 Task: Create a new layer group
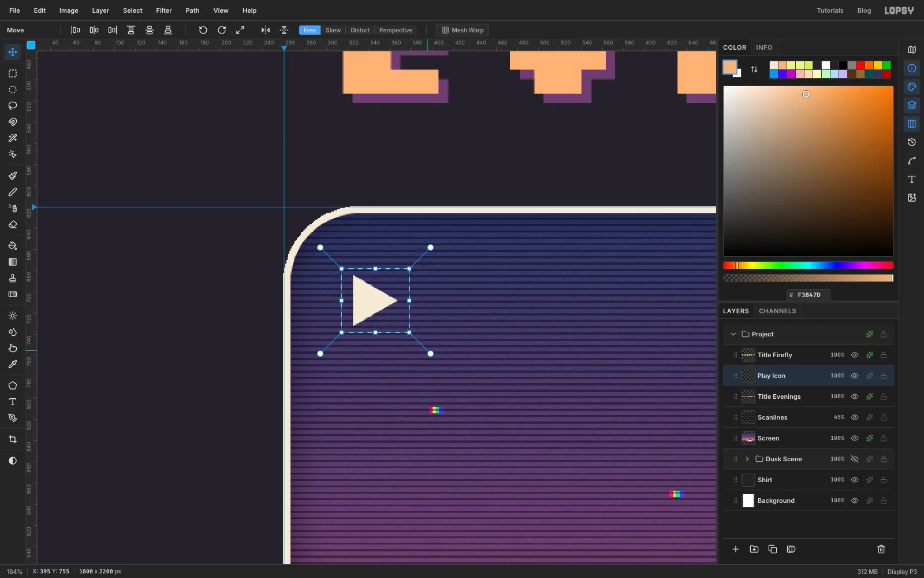point(754,549)
